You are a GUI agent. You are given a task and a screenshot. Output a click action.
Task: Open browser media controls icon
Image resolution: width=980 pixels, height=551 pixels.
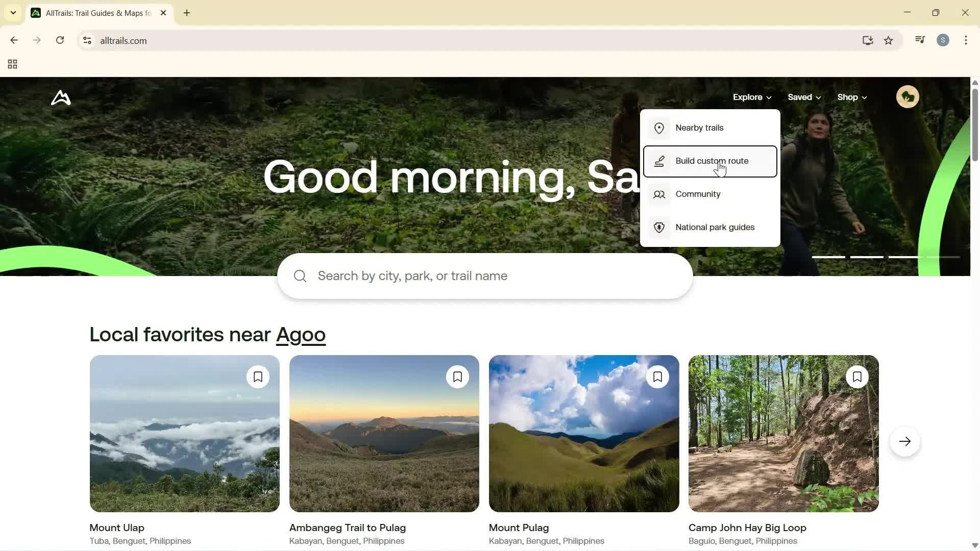(x=920, y=40)
